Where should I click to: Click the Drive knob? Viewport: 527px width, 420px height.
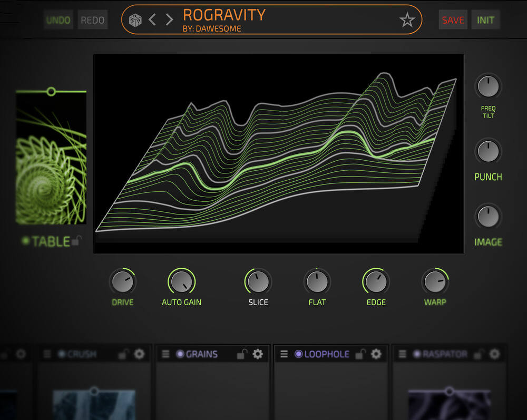click(122, 282)
